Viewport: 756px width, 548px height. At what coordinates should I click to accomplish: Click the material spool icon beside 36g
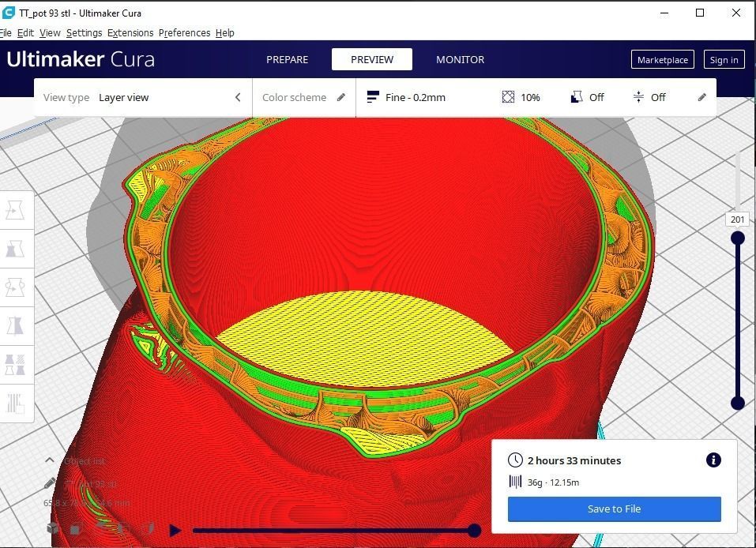pos(515,482)
